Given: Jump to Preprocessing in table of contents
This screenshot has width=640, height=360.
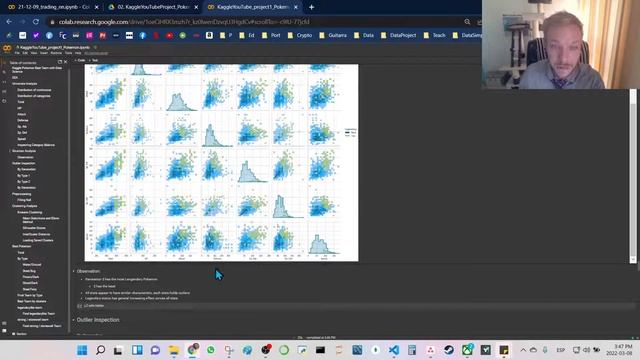Looking at the screenshot, I should pyautogui.click(x=22, y=194).
